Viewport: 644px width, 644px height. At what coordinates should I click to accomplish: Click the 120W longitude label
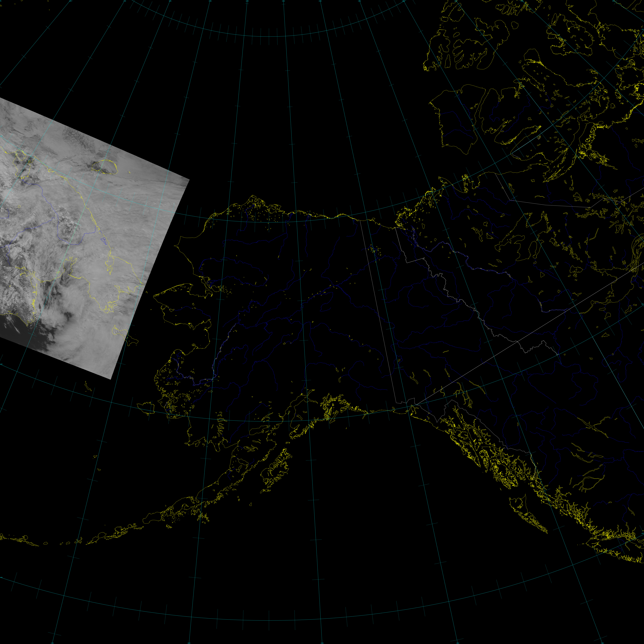pos(403,1)
